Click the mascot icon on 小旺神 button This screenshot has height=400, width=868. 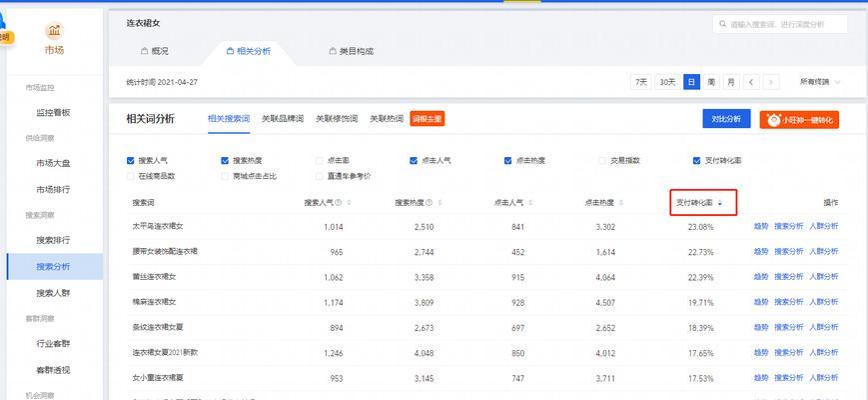[x=774, y=120]
